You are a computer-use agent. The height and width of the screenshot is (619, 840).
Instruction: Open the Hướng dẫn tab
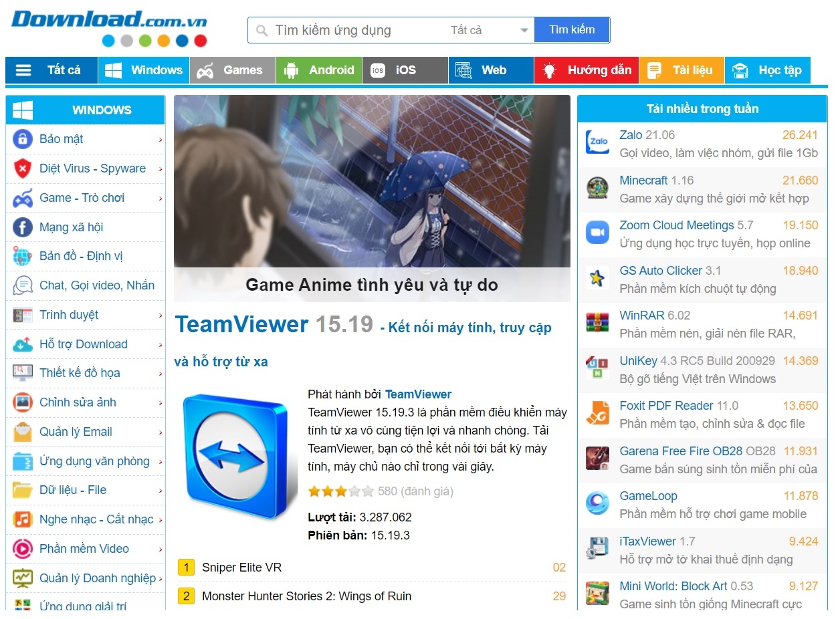[587, 70]
